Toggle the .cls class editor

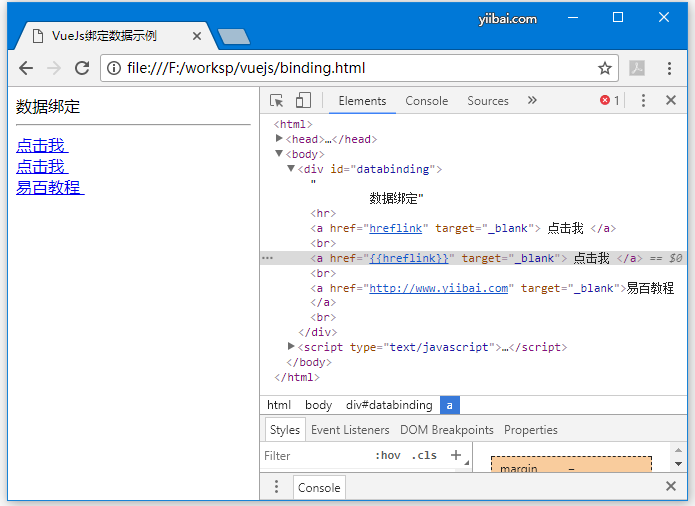(x=424, y=455)
